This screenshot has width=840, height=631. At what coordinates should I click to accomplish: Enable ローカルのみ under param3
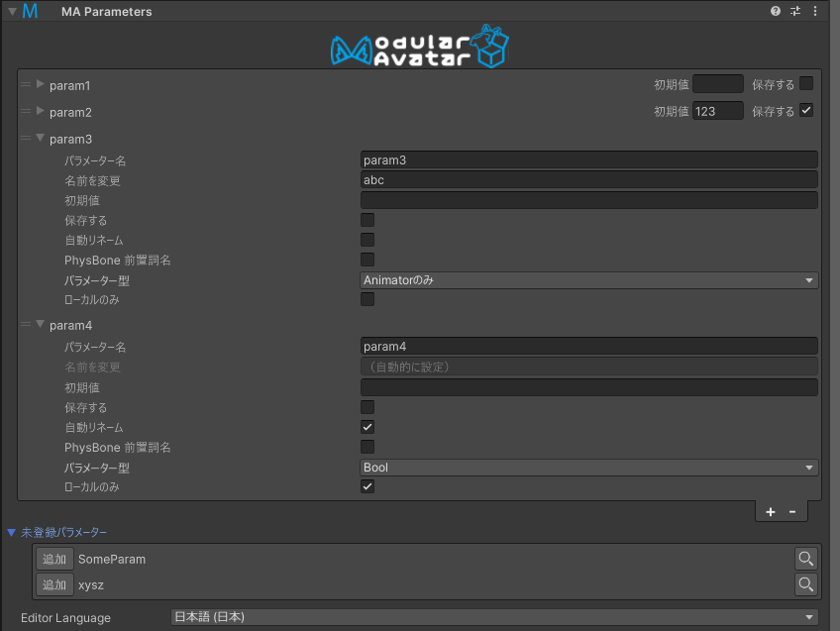tap(367, 299)
